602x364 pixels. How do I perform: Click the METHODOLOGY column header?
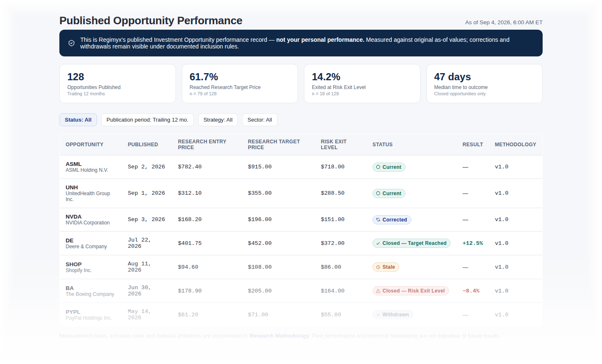(515, 145)
